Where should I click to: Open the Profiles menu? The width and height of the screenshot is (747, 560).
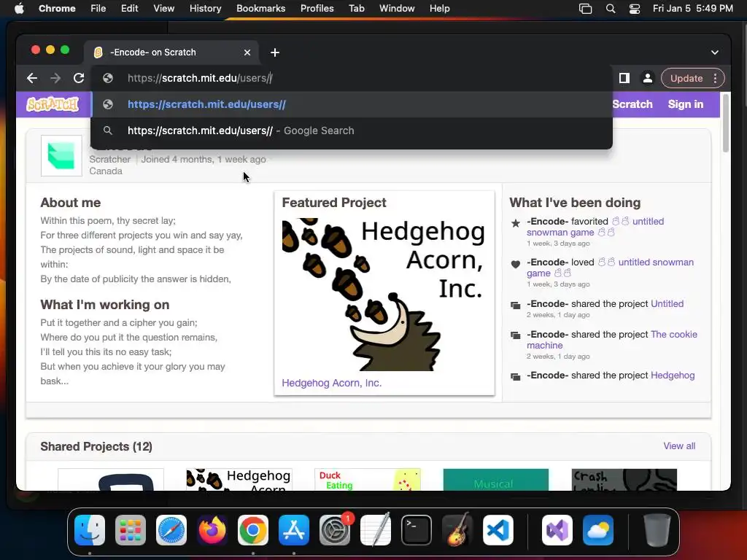[x=317, y=9]
